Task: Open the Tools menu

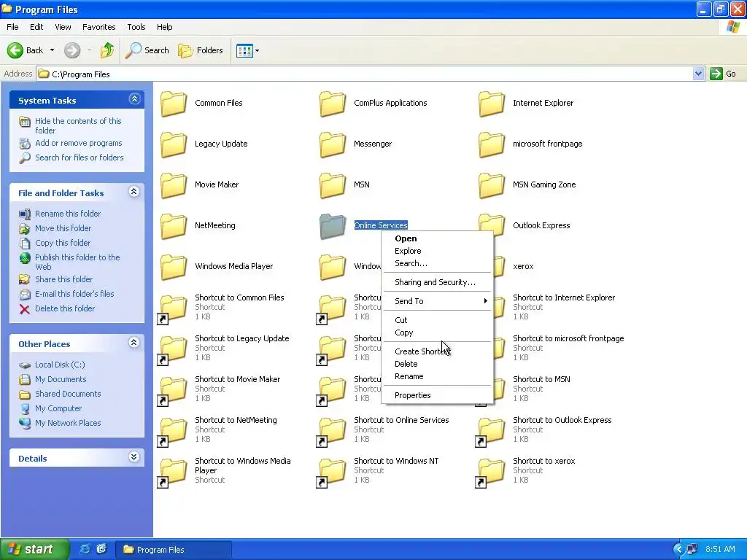Action: pos(136,27)
